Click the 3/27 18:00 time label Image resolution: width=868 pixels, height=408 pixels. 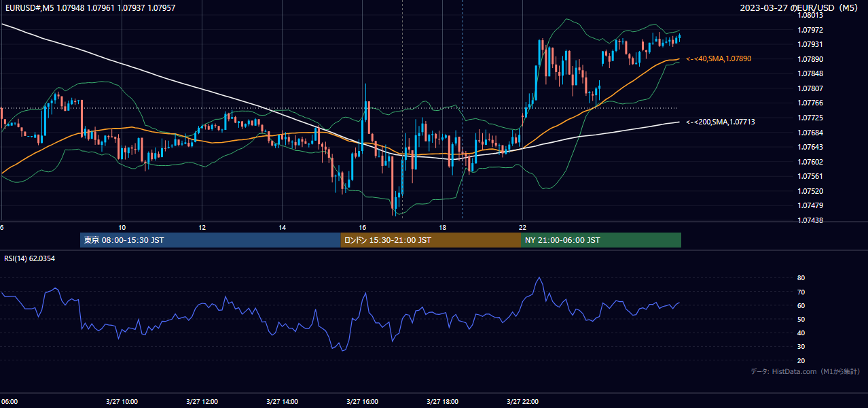[442, 401]
